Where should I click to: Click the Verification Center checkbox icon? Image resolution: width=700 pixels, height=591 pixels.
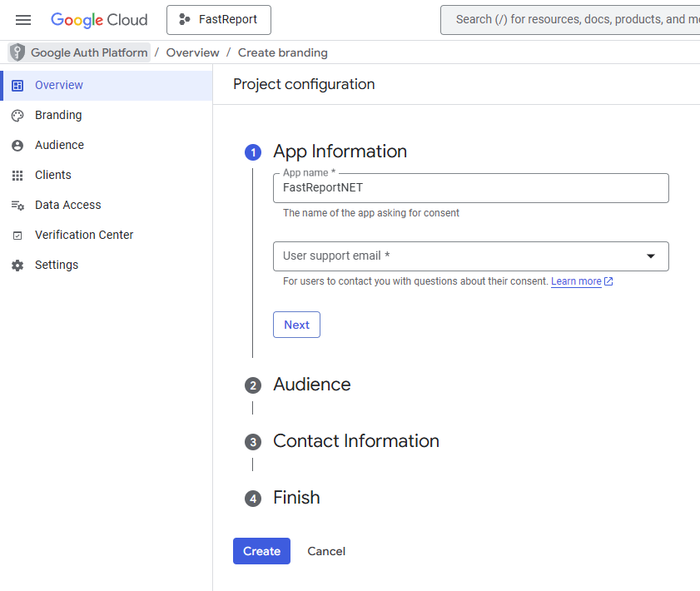coord(17,236)
